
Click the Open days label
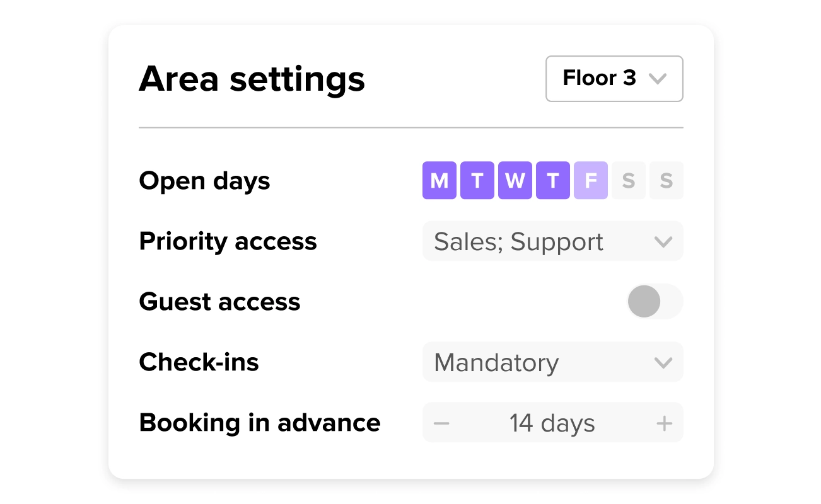(204, 181)
